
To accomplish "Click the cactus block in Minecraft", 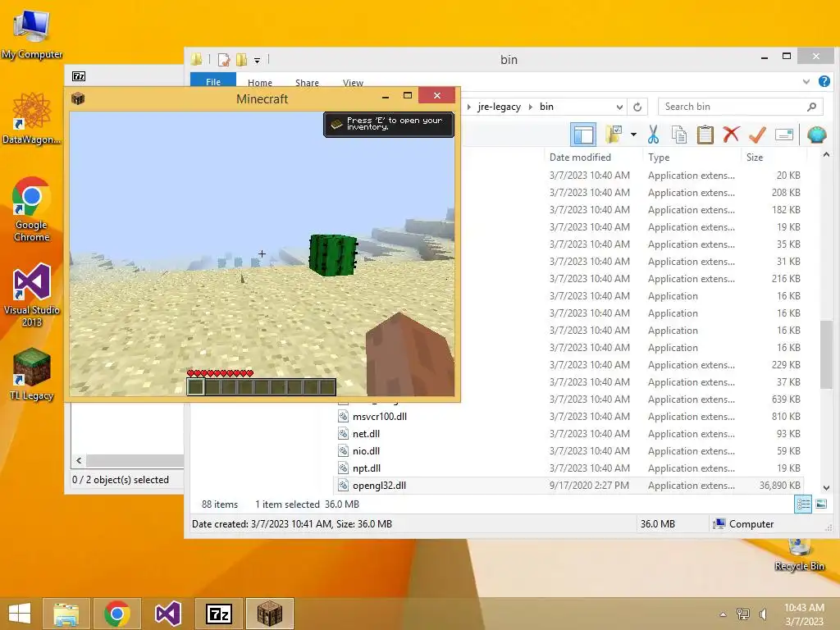I will click(333, 255).
